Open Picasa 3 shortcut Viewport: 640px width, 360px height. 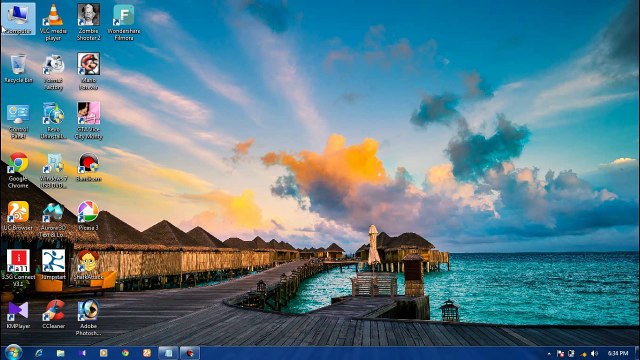point(89,216)
